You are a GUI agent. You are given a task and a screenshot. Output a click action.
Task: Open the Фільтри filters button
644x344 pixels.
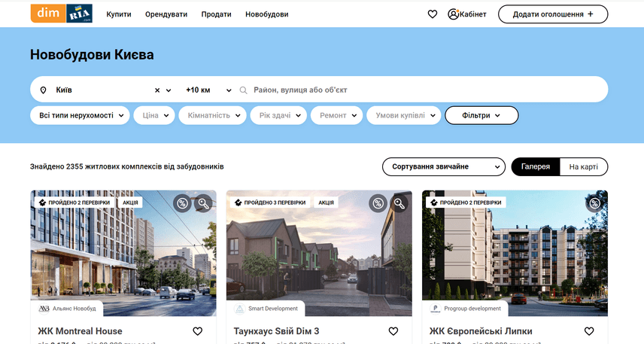coord(481,115)
